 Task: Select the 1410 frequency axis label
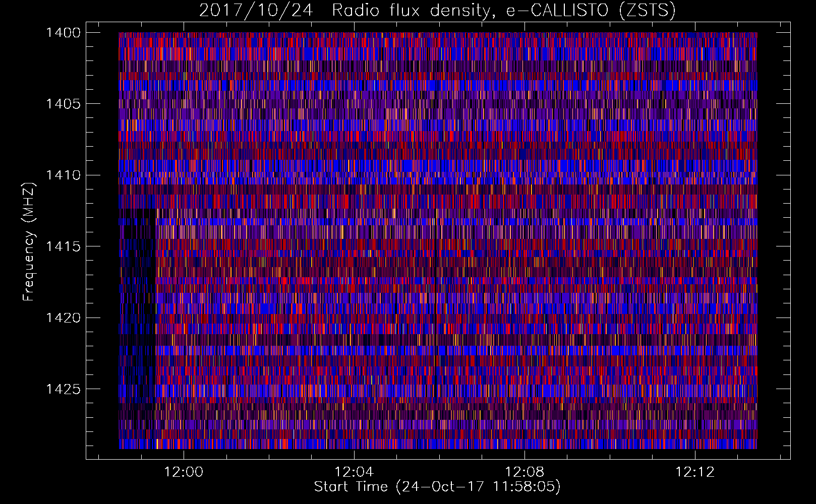click(64, 175)
